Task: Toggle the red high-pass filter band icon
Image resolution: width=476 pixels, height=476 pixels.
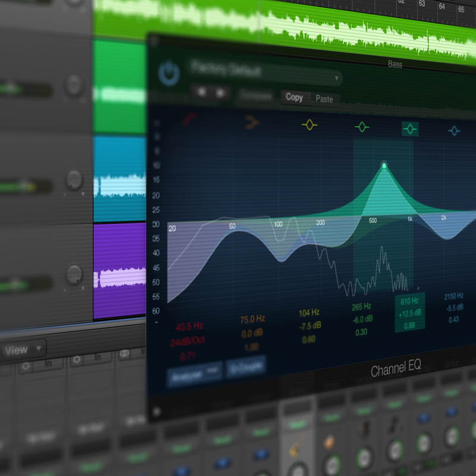Action: coord(189,121)
